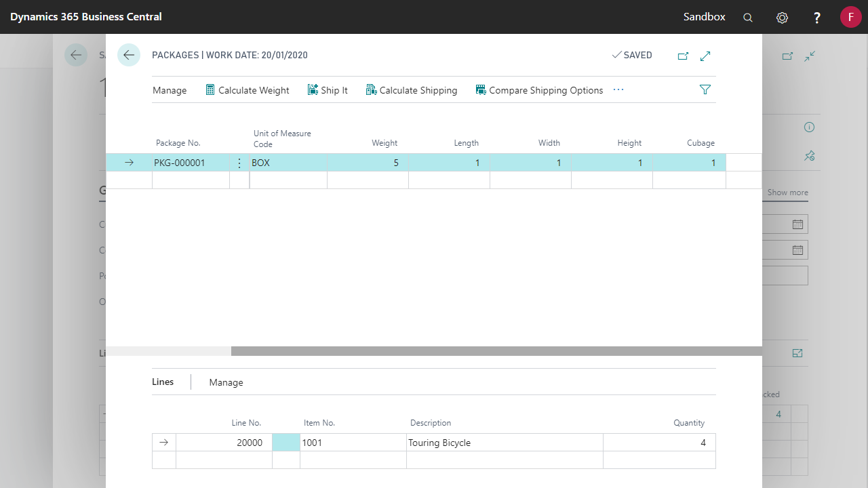Screen dimensions: 868x488
Task: Open the Manage menu above packages list
Action: pyautogui.click(x=170, y=90)
